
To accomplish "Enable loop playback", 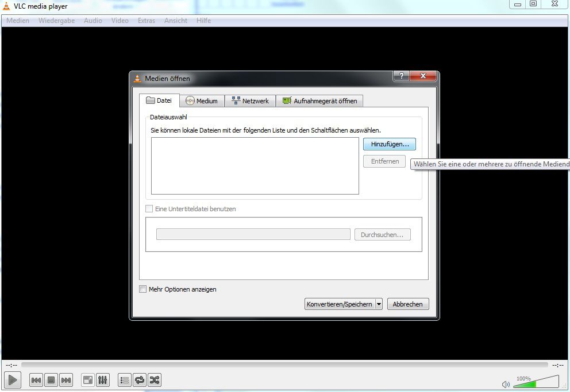I will [139, 379].
